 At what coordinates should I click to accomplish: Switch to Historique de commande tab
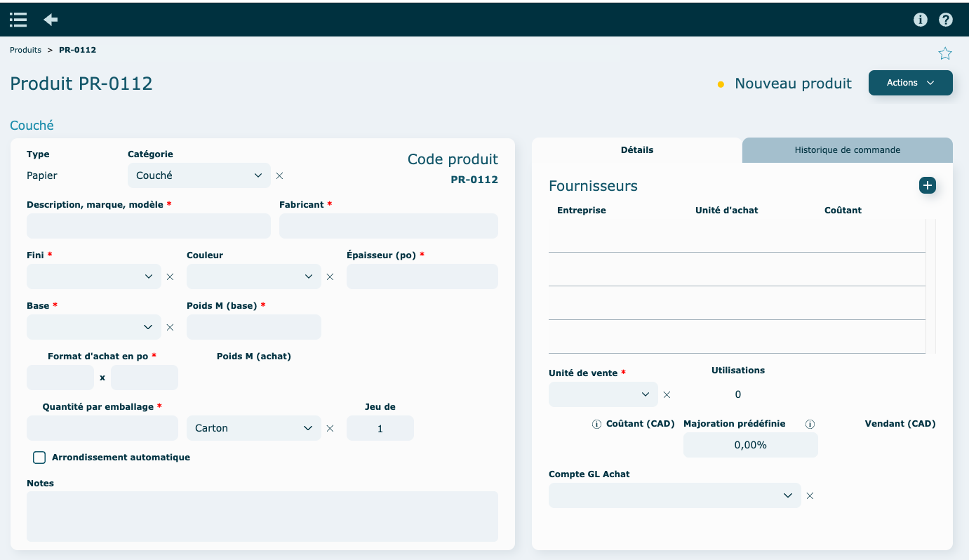click(847, 150)
